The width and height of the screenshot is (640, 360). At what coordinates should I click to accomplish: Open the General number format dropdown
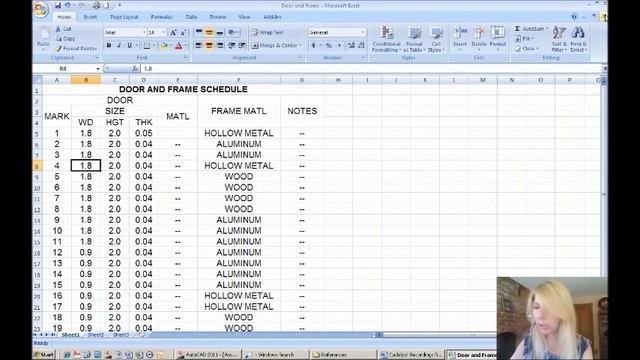coord(362,32)
